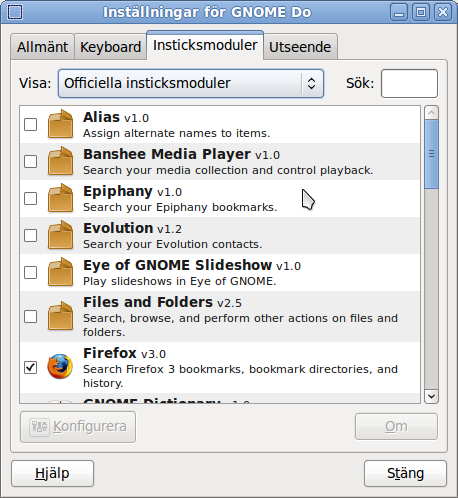Click the scrollbar up arrow

(431, 113)
